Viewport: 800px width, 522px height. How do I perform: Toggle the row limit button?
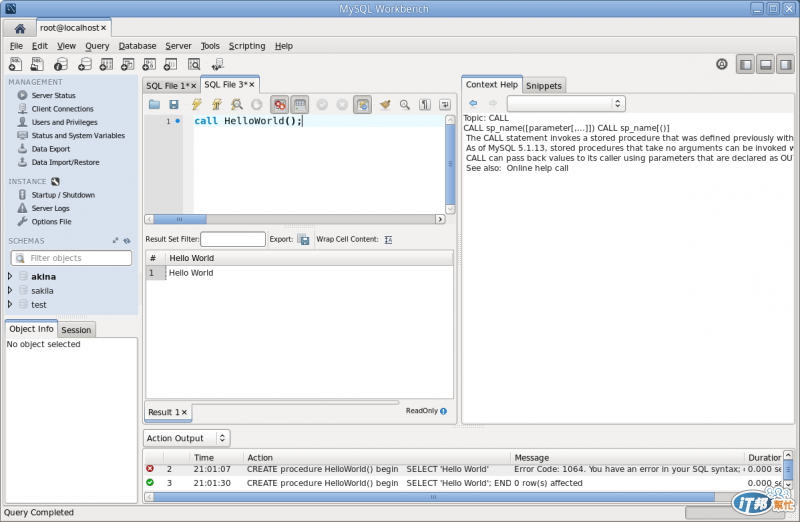pos(300,105)
